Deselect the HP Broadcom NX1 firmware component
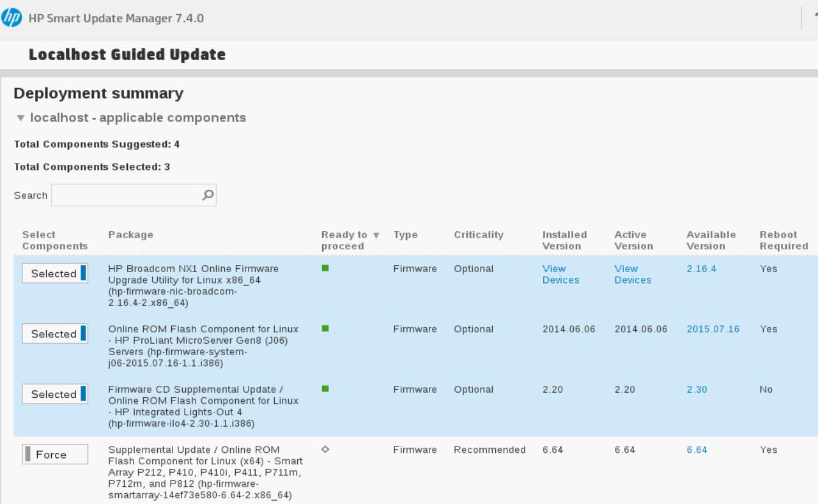818x504 pixels. [55, 273]
